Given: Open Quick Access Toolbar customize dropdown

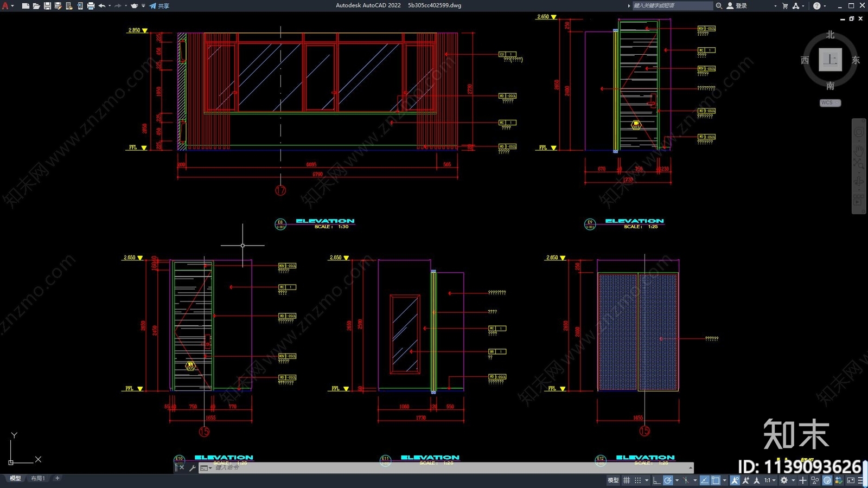Looking at the screenshot, I should coord(143,5).
